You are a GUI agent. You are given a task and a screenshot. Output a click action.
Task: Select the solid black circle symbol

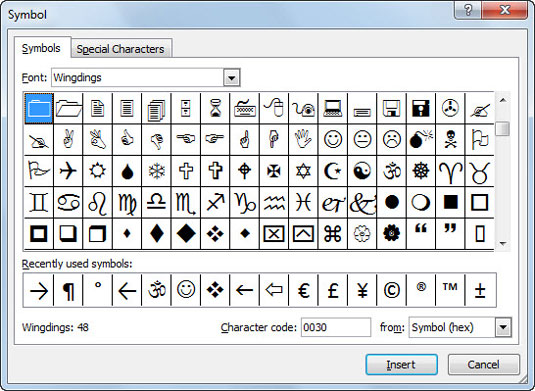(391, 202)
